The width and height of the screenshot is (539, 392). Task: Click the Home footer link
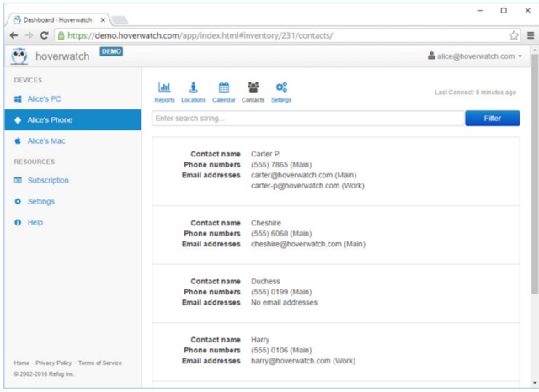(22, 363)
